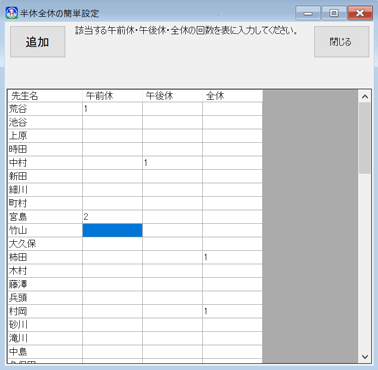The height and width of the screenshot is (370, 378).
Task: Click scrollbar down arrow
Action: point(365,357)
